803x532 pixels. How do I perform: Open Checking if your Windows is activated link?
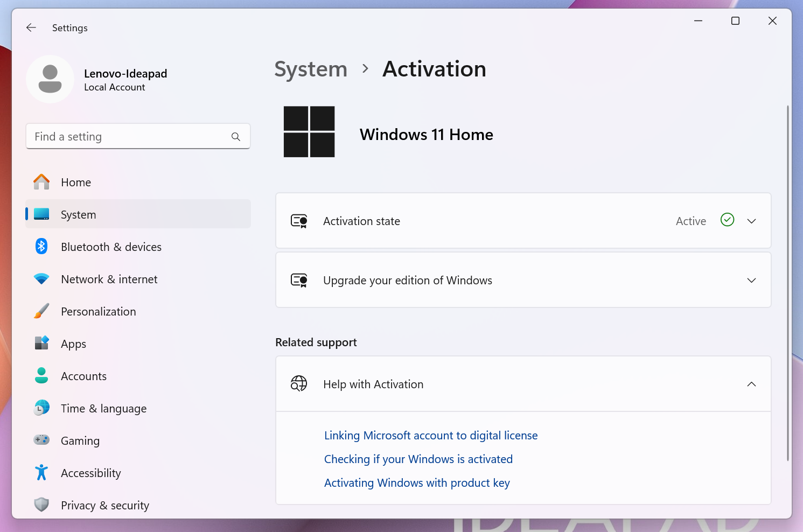click(x=418, y=459)
